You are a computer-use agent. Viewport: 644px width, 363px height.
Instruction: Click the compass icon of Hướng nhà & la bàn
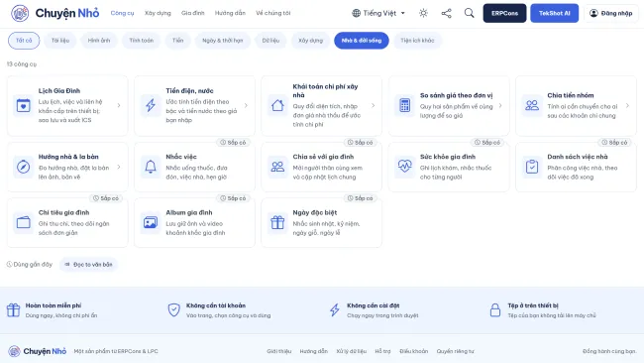click(24, 167)
